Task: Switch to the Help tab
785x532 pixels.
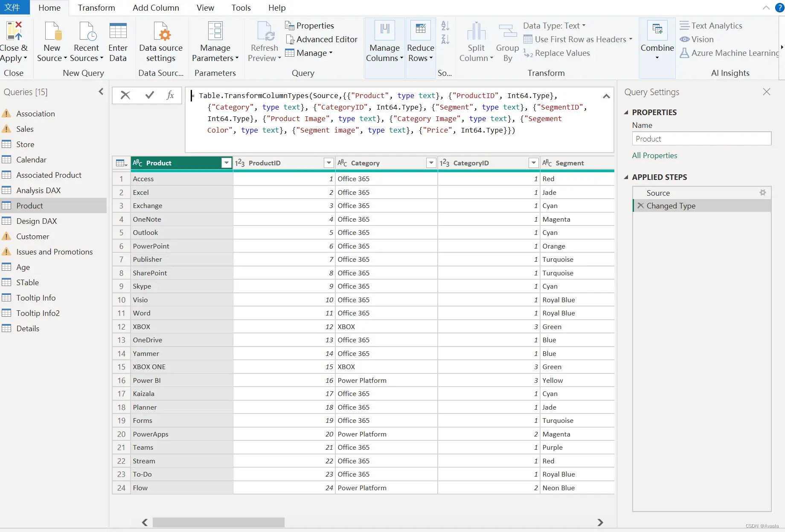Action: click(x=277, y=8)
